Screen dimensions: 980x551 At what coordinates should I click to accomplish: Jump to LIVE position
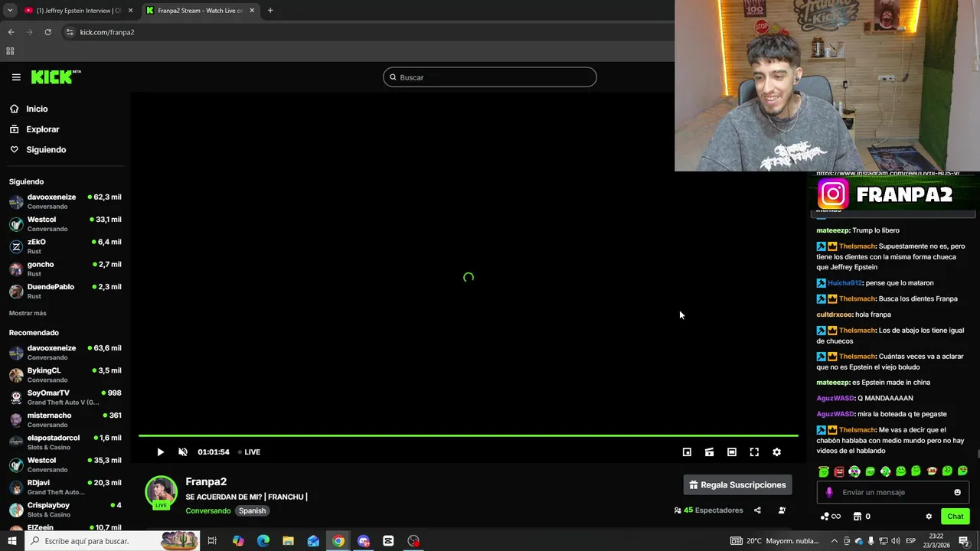coord(250,452)
